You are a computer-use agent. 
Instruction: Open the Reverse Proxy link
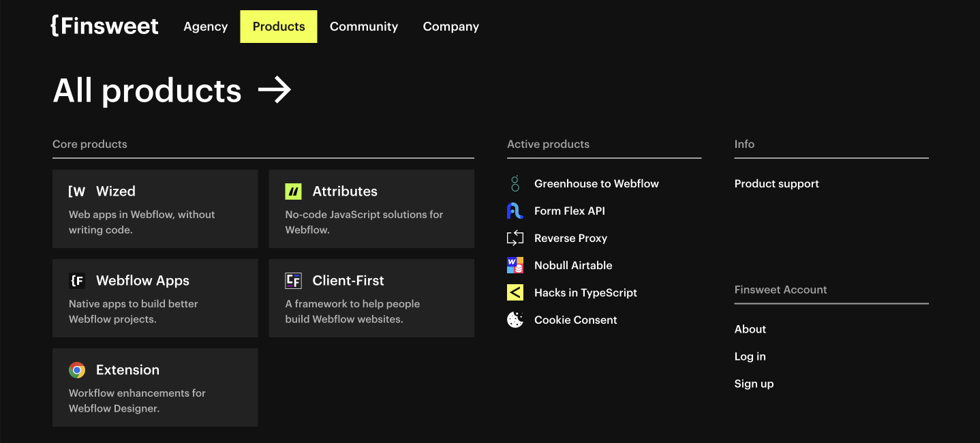coord(570,238)
